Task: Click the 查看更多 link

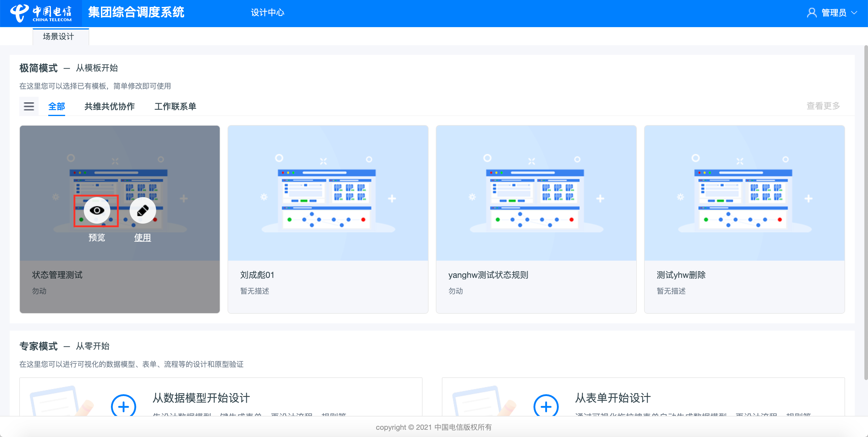Action: coord(823,106)
